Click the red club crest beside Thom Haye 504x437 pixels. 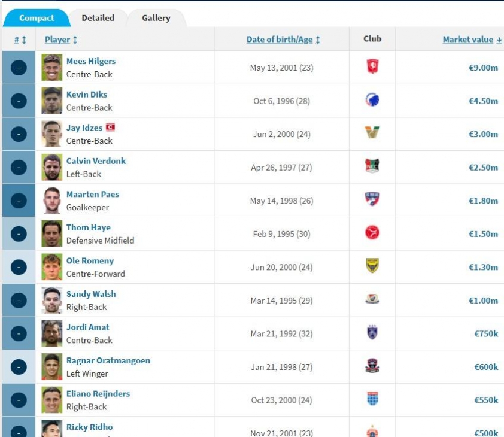click(372, 232)
